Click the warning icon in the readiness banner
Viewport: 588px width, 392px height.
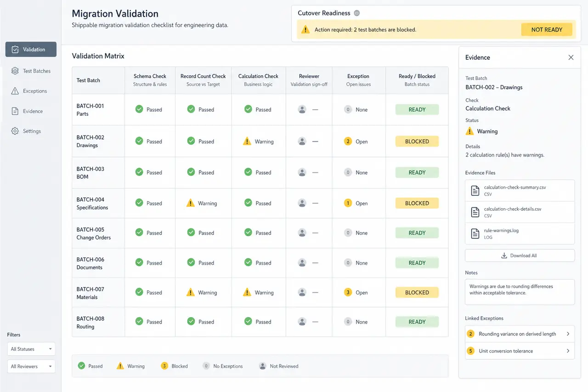[x=305, y=30]
